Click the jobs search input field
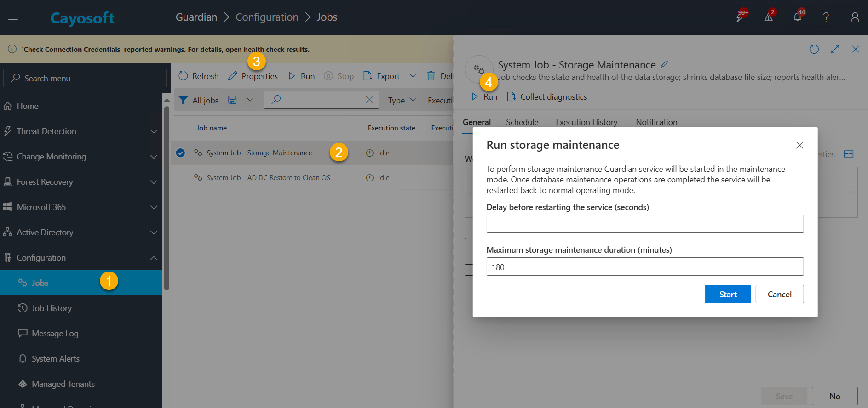 coord(321,100)
